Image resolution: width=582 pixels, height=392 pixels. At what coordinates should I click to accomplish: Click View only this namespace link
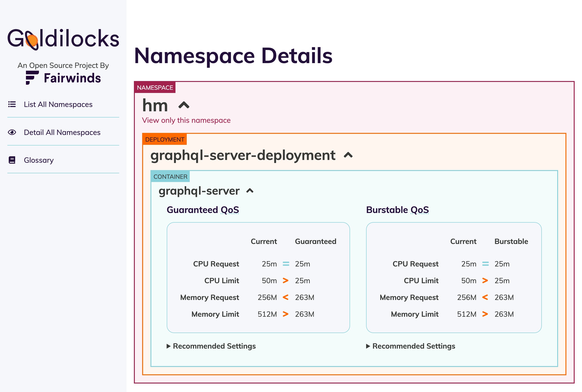point(186,120)
